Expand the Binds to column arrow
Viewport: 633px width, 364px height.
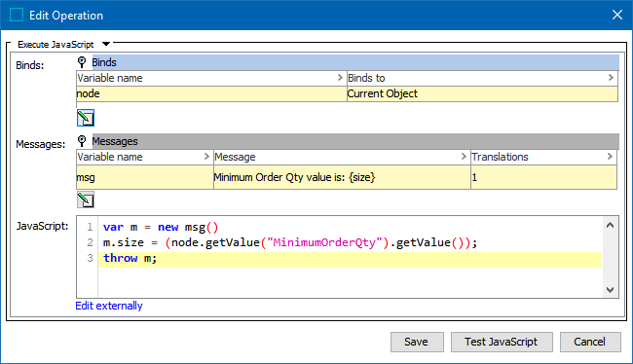611,78
